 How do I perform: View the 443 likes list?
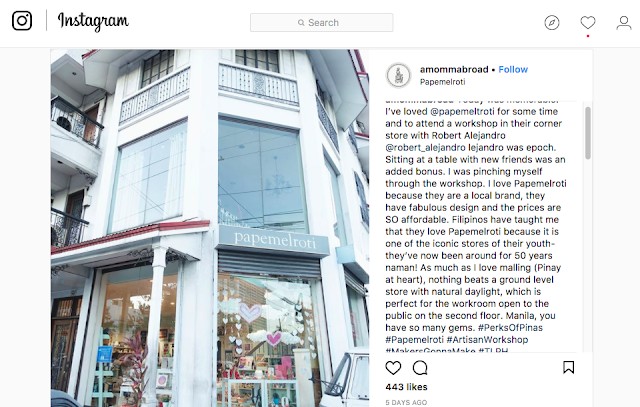(406, 387)
